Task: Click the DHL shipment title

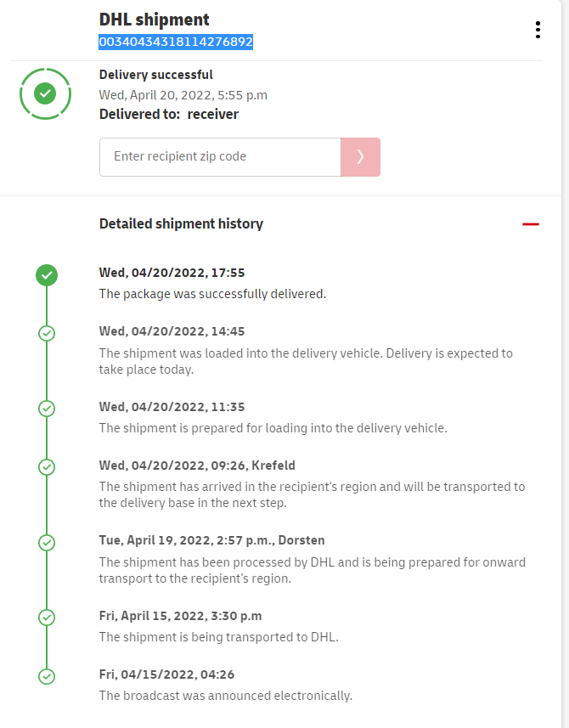Action: [155, 20]
